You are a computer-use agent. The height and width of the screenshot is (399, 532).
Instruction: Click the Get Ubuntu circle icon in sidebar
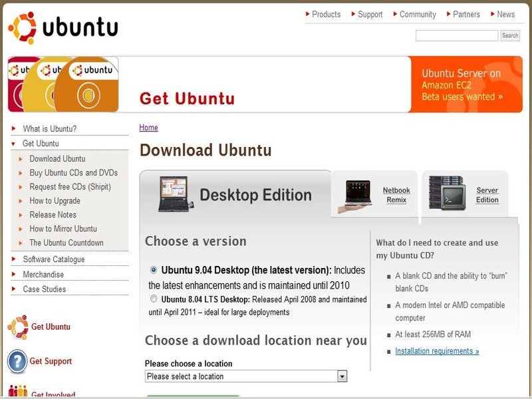pos(18,327)
